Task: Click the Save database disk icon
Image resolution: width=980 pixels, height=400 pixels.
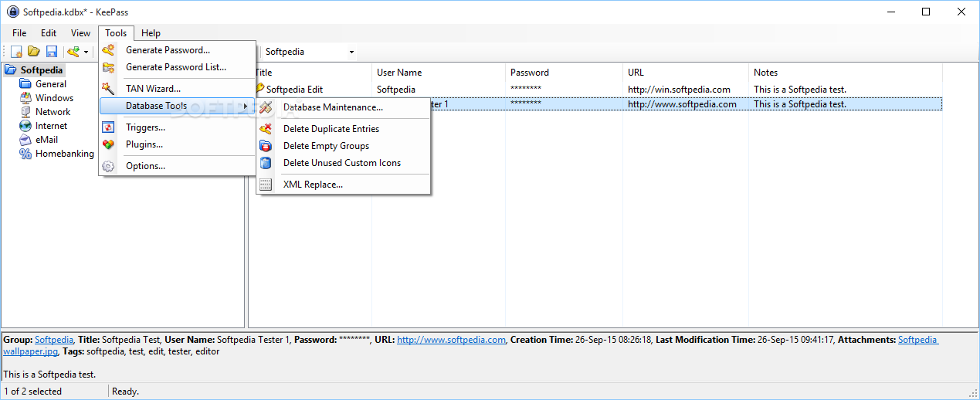Action: pos(52,52)
